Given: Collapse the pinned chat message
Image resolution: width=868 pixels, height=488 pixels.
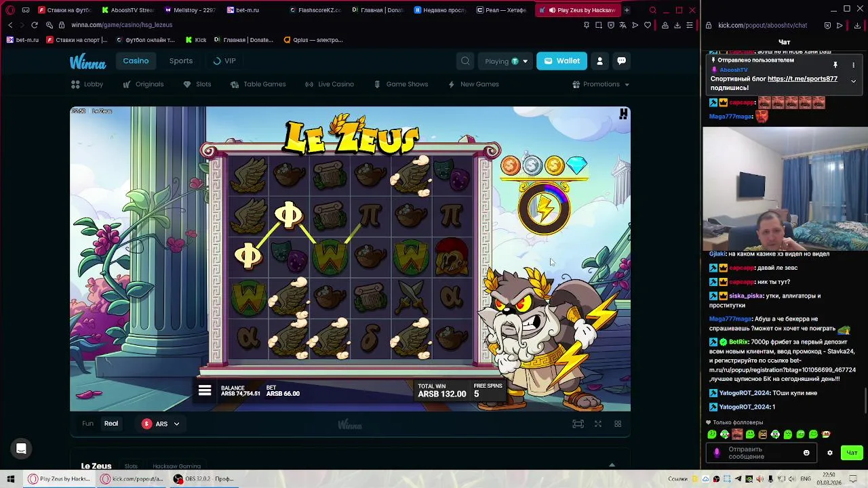Looking at the screenshot, I should (853, 81).
